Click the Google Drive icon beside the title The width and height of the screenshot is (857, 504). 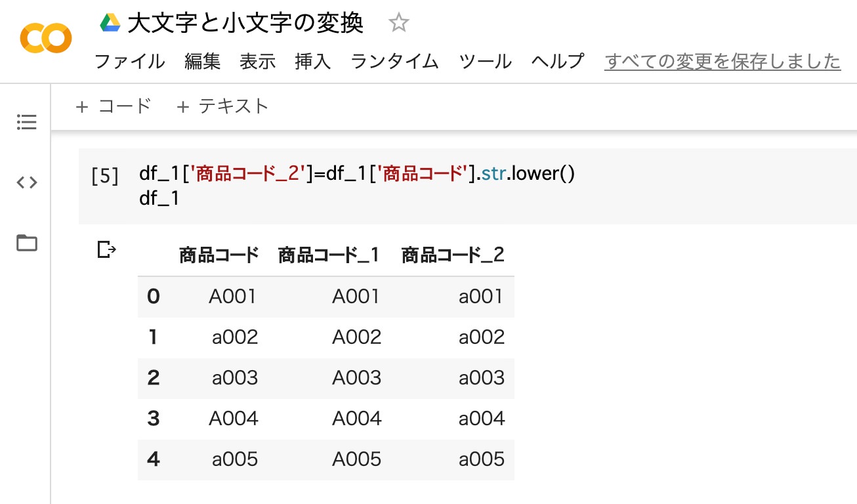click(110, 24)
